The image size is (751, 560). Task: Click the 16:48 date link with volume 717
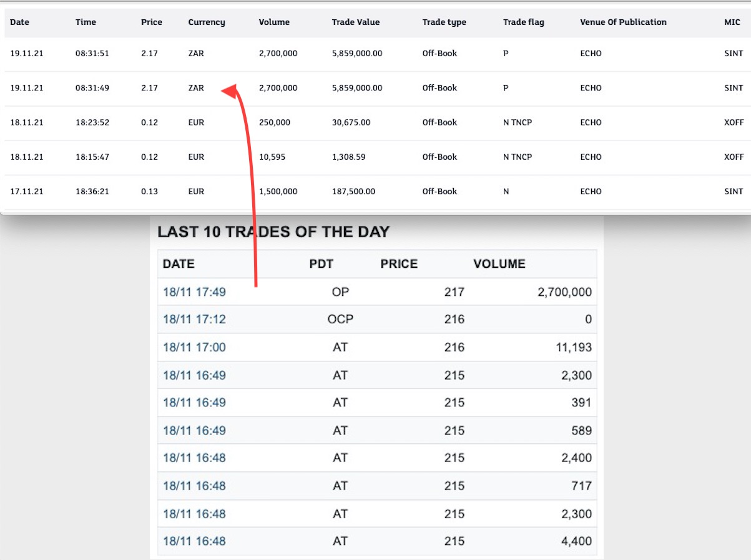[x=194, y=486]
